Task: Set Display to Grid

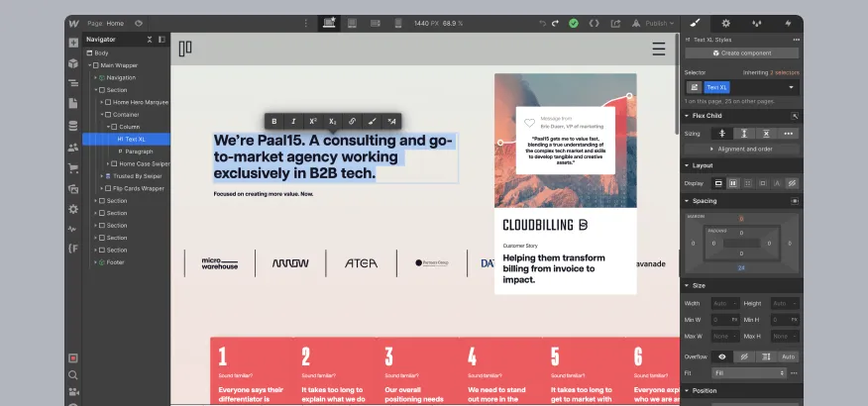Action: pyautogui.click(x=748, y=183)
